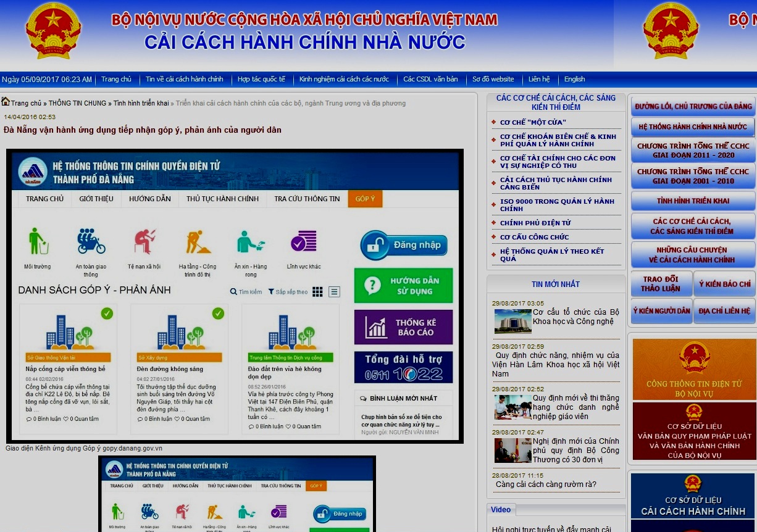This screenshot has height=532, width=757.
Task: Open CƠ CẤU CÔNG CHỨC link
Action: tap(534, 237)
